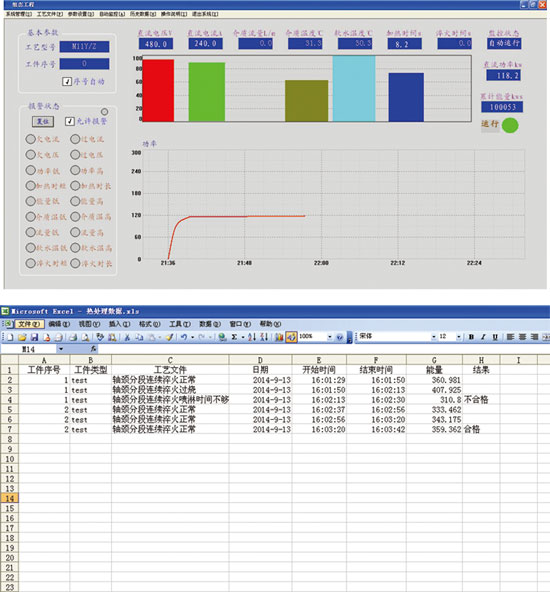Click the Bold formatting icon

point(471,337)
